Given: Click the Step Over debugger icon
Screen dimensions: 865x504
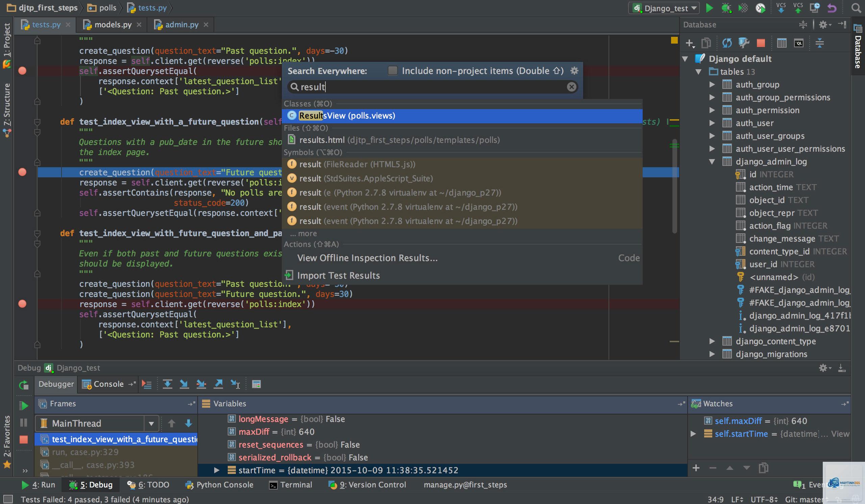Looking at the screenshot, I should click(167, 384).
